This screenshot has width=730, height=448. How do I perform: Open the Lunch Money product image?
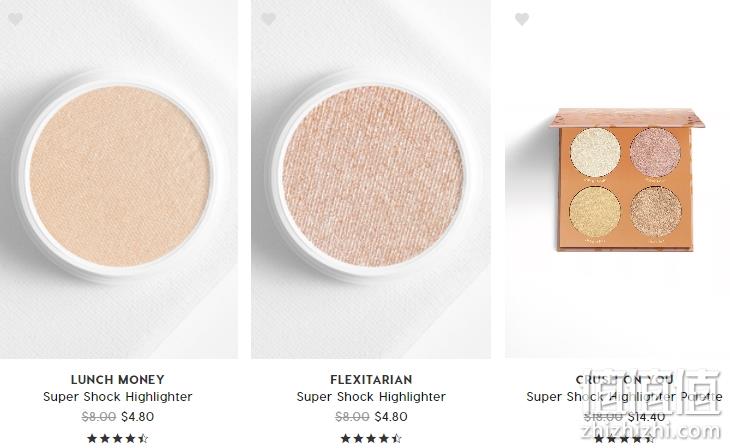click(119, 179)
